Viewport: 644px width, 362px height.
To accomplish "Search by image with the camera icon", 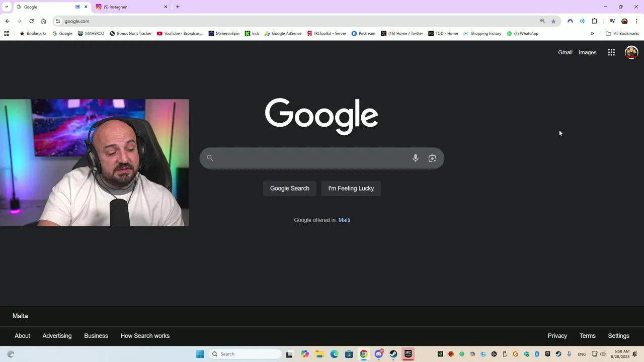I will point(432,158).
